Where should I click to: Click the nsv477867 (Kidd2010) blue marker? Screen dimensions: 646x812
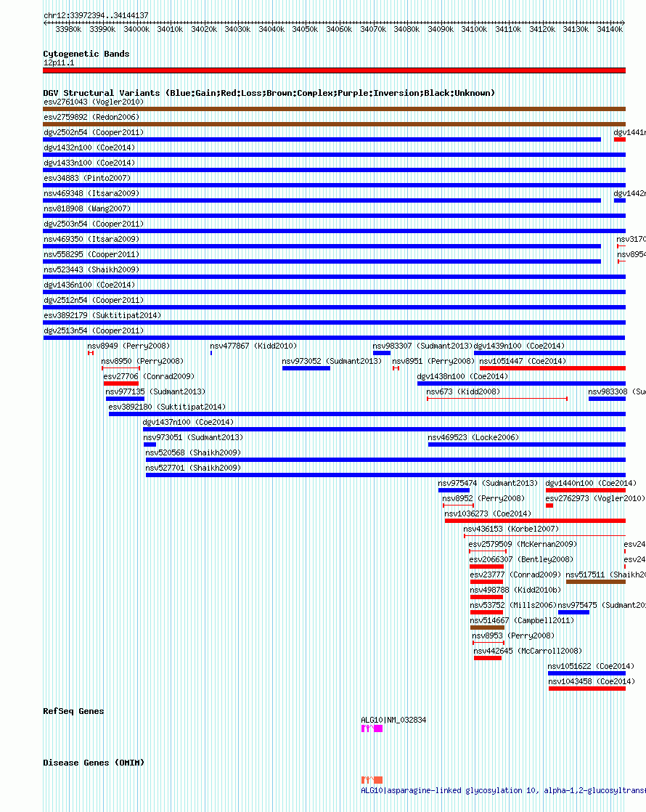pos(211,353)
